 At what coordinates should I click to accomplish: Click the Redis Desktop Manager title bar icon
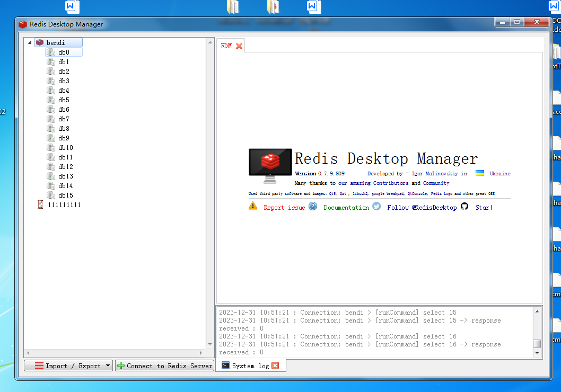click(23, 24)
